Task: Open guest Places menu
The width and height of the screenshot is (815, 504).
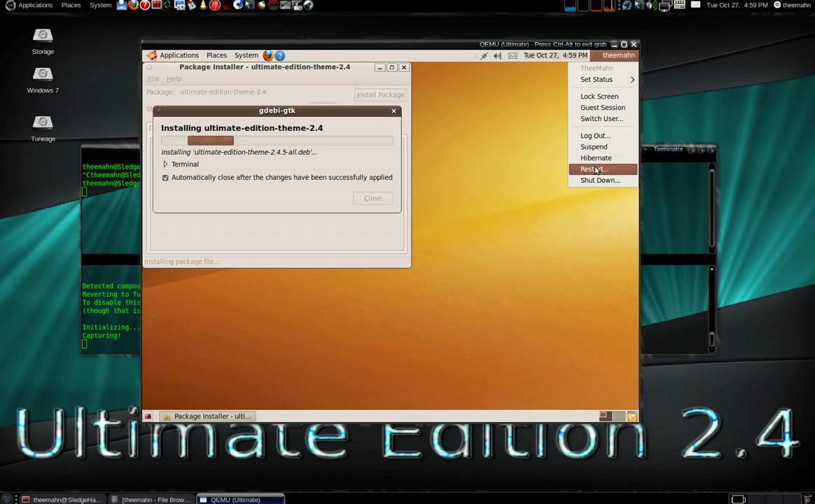Action: tap(217, 55)
